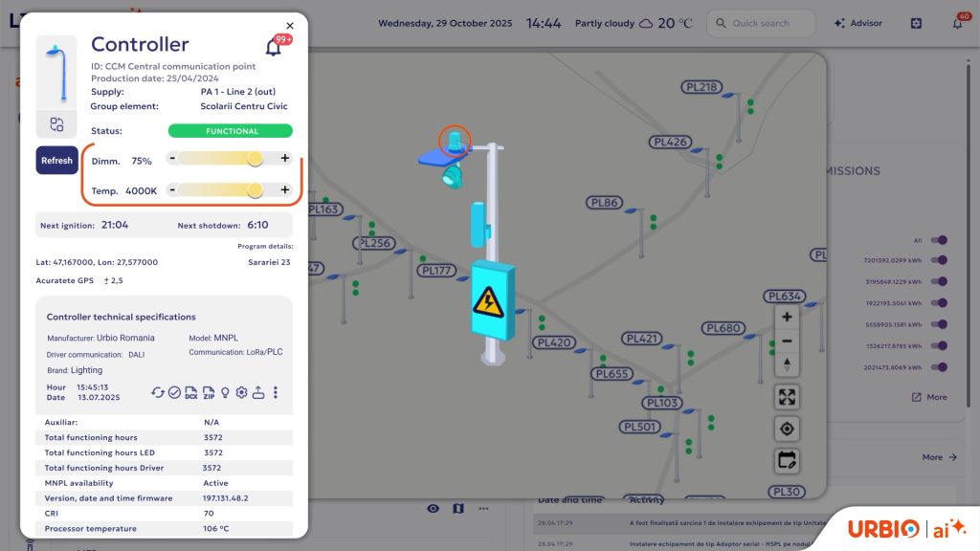Expand map to fullscreen view

click(787, 397)
